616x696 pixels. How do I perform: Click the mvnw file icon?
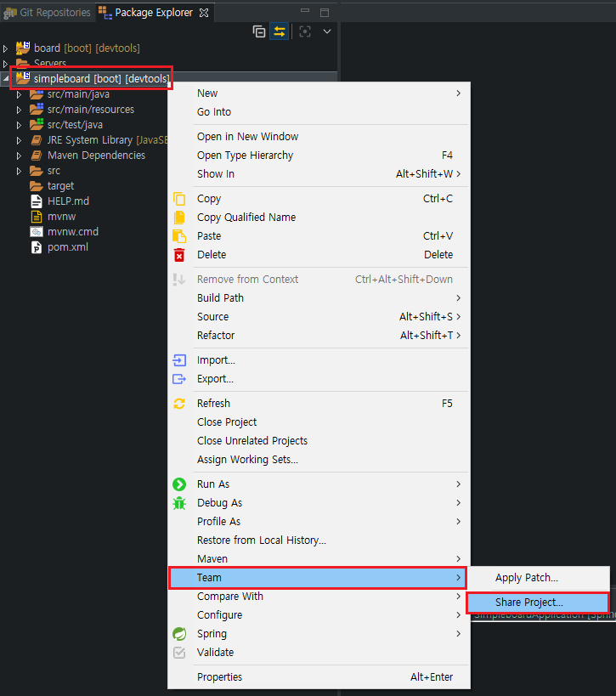coord(37,217)
